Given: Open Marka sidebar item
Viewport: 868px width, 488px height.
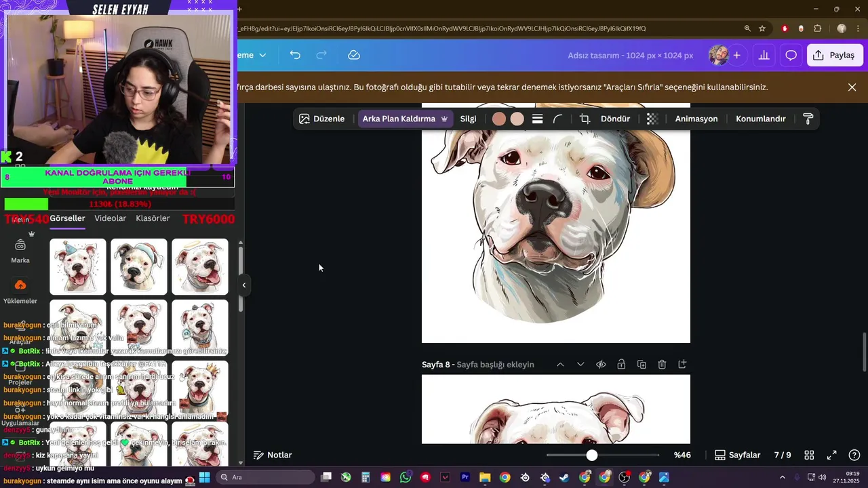Looking at the screenshot, I should [x=20, y=251].
